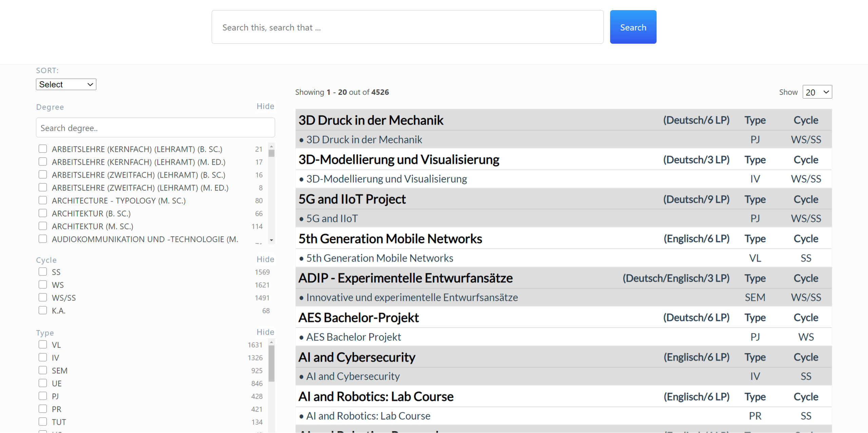868x433 pixels.
Task: Open the Show 20 results dropdown
Action: 817,92
